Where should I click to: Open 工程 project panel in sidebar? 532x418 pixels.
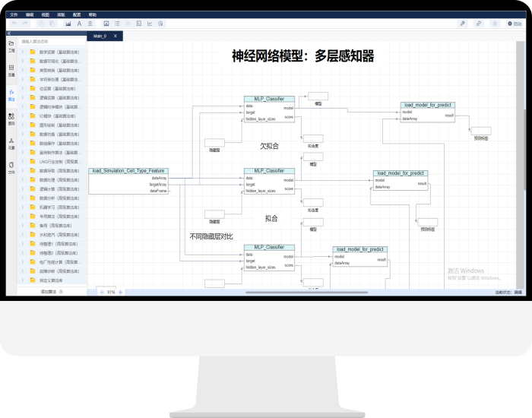click(11, 45)
